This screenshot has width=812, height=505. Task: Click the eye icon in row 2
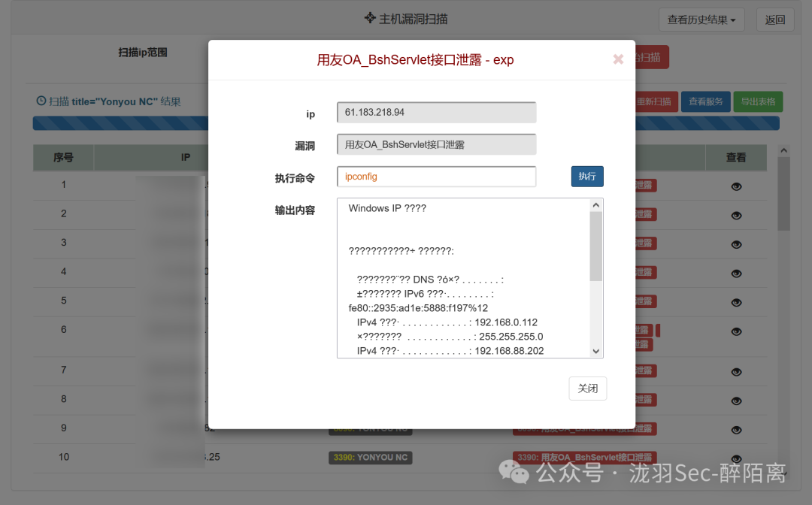736,215
